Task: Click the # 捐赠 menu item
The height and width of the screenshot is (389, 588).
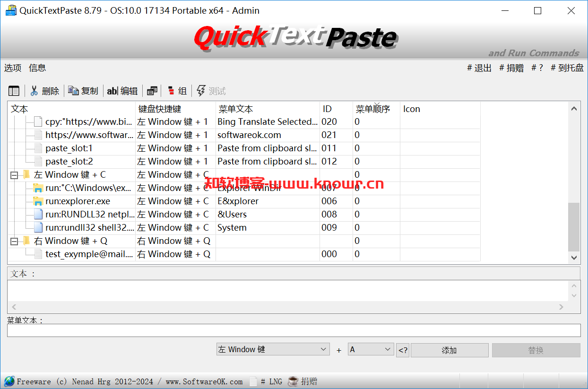Action: tap(511, 68)
